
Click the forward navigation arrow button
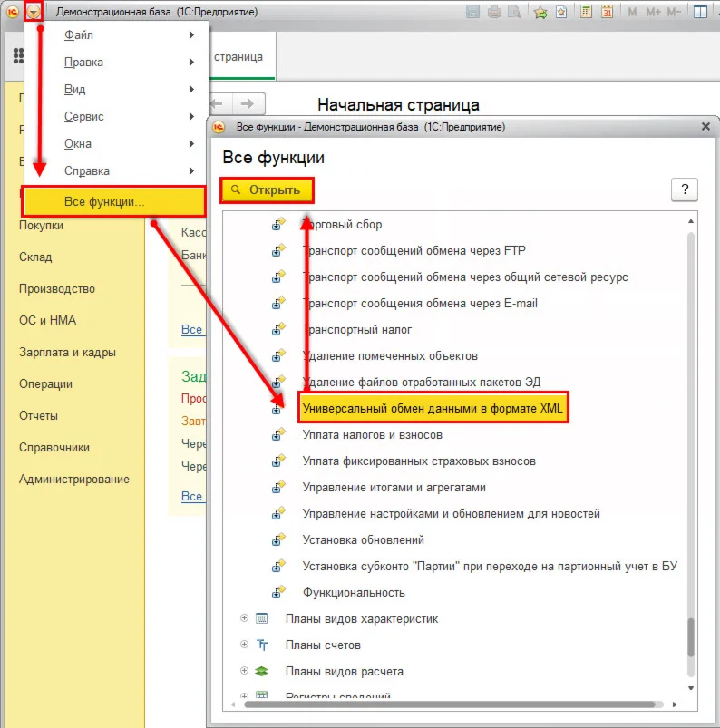pos(248,103)
